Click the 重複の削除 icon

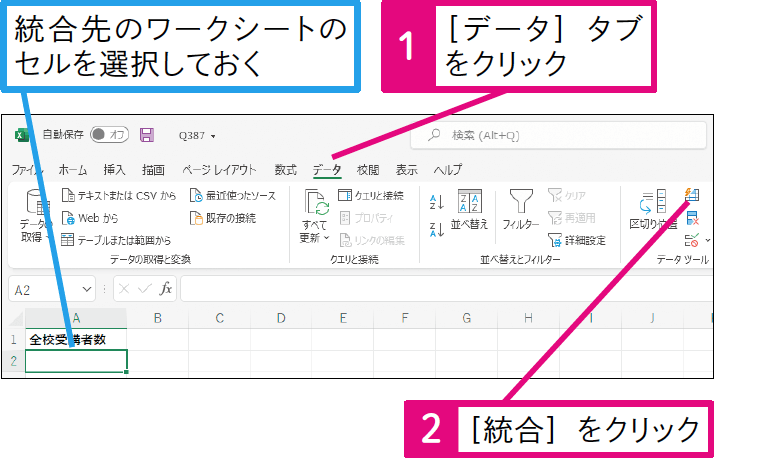tap(692, 218)
